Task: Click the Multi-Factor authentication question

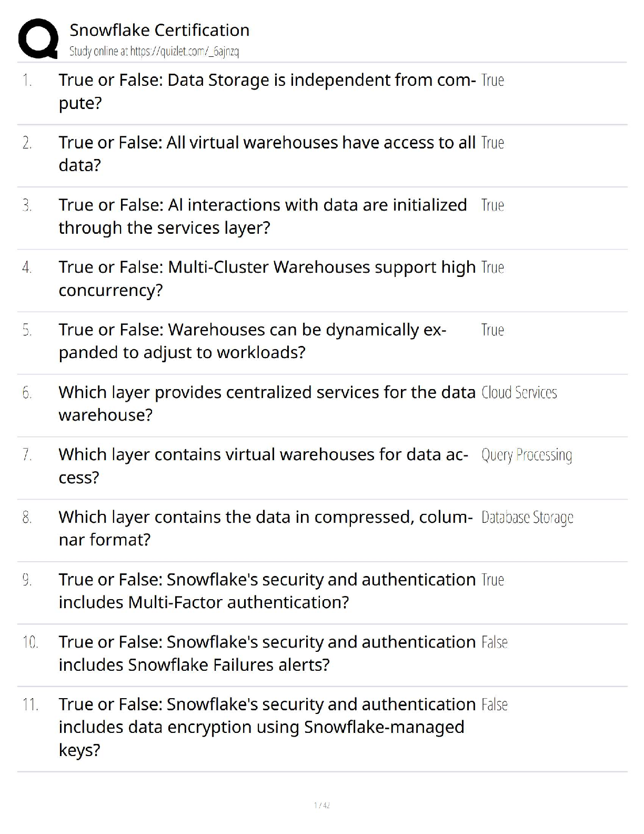Action: click(267, 591)
